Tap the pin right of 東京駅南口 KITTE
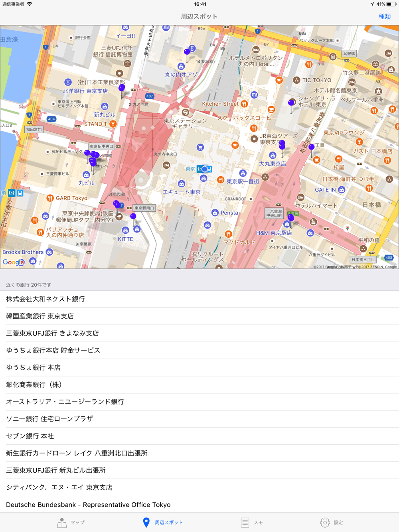 coord(133,216)
